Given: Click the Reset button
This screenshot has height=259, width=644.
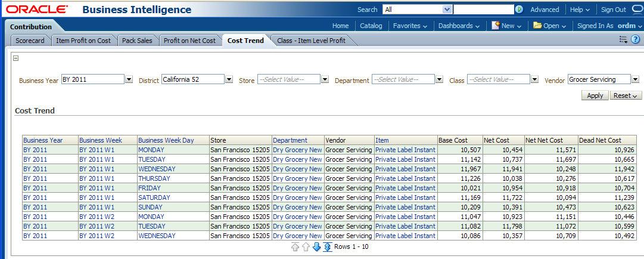Looking at the screenshot, I should [x=626, y=95].
